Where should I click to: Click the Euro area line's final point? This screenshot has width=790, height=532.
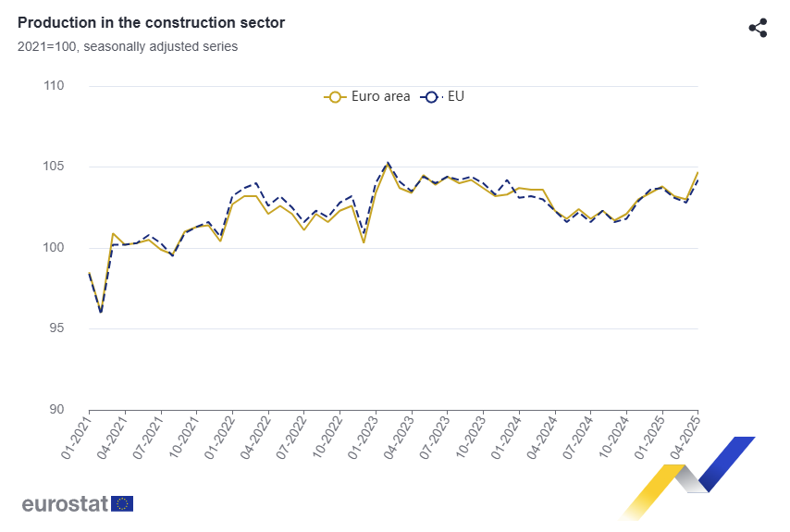[697, 172]
